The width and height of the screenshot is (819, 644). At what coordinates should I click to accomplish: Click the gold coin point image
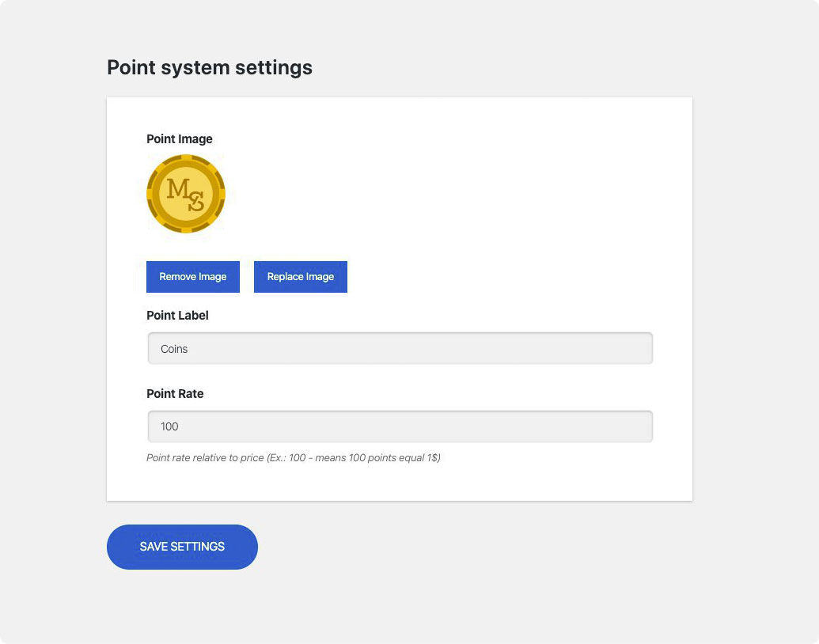(186, 194)
